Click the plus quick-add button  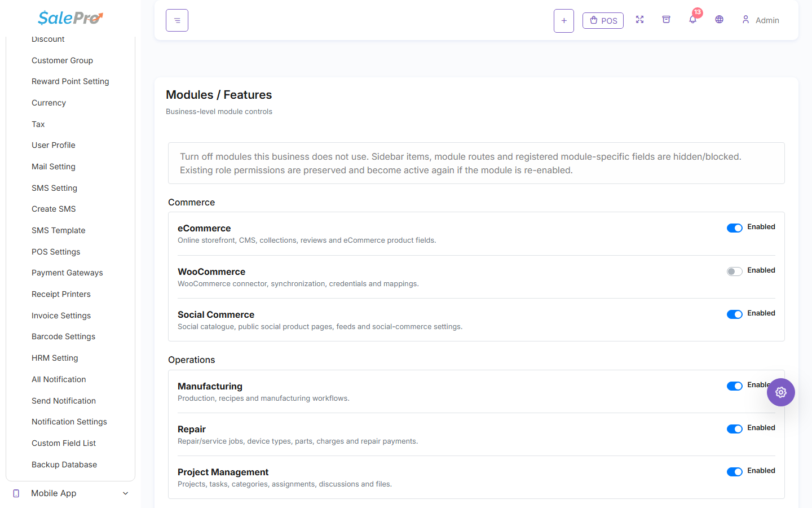point(564,21)
